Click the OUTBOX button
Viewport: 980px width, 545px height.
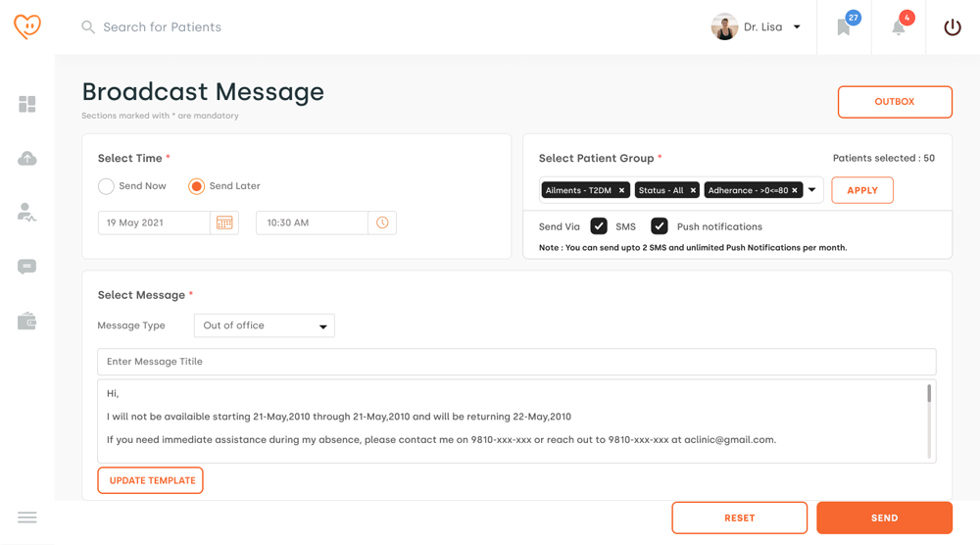[x=895, y=102]
